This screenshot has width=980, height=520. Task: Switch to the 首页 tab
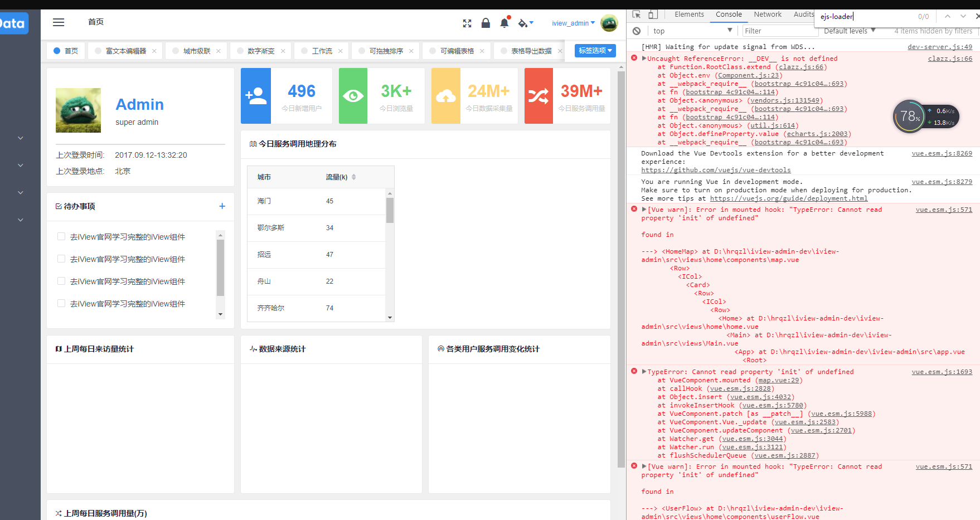66,51
